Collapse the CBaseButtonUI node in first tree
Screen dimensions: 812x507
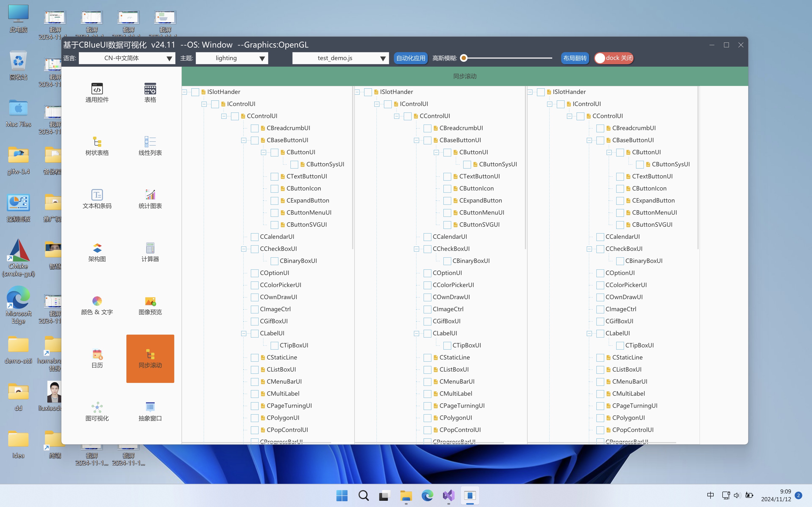244,141
